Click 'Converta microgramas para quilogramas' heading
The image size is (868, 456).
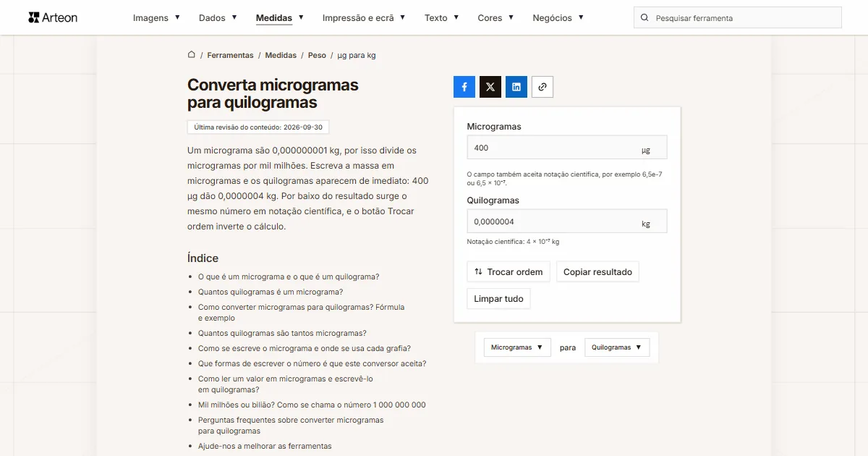(x=273, y=93)
